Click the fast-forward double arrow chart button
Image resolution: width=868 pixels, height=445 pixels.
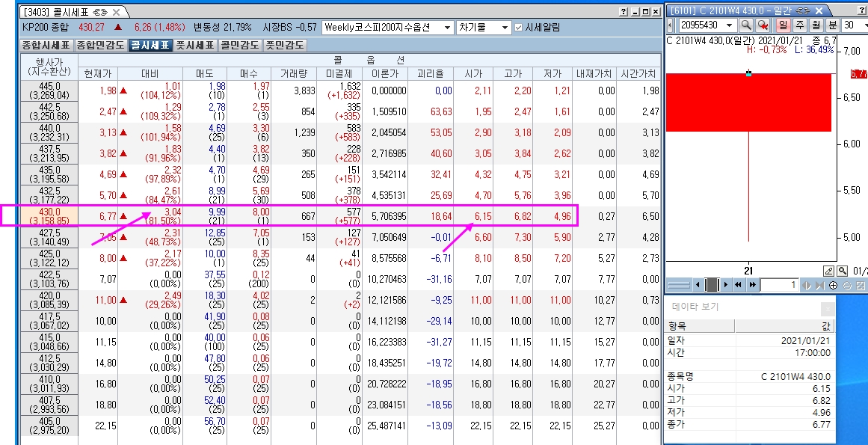[752, 285]
